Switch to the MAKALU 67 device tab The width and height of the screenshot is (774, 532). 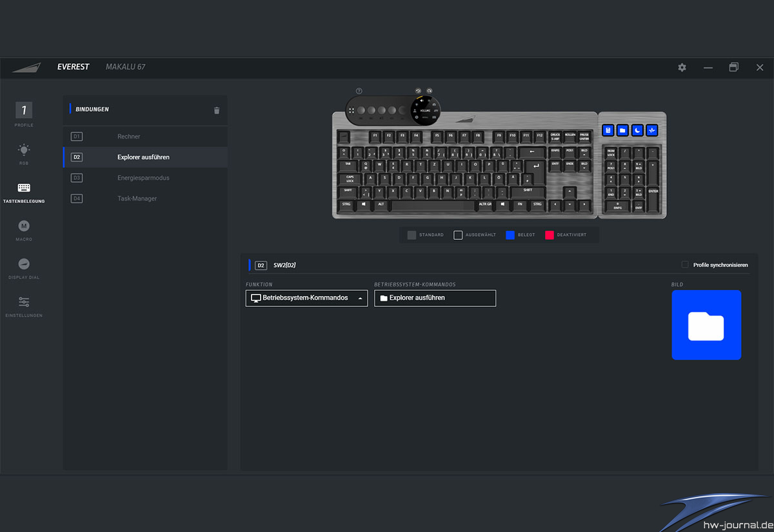pyautogui.click(x=126, y=67)
